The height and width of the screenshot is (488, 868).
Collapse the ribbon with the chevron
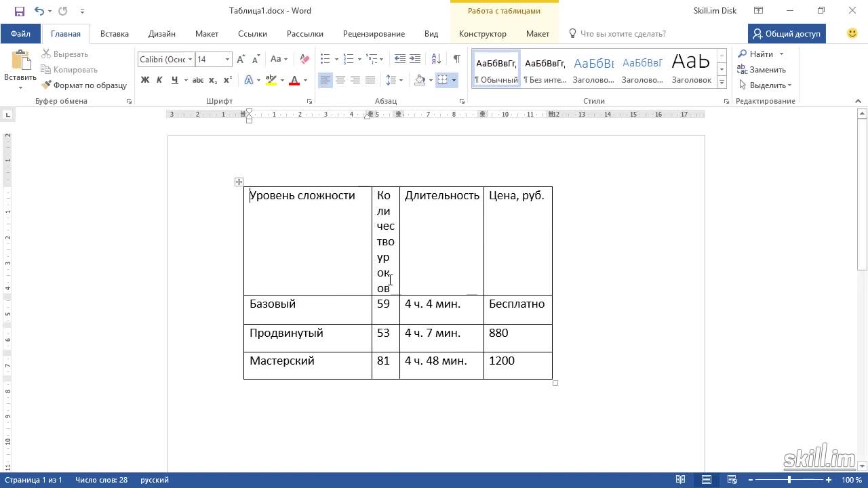(x=858, y=102)
